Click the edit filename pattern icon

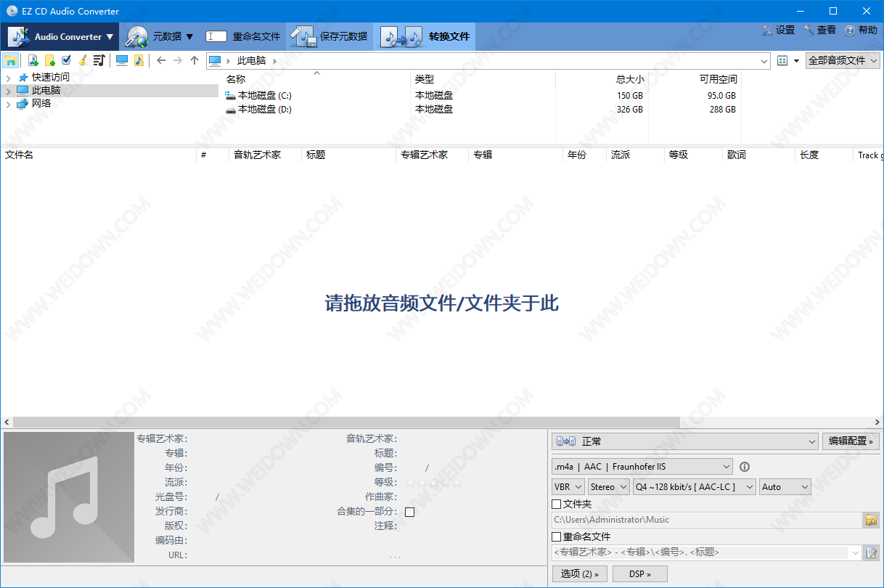tap(871, 552)
